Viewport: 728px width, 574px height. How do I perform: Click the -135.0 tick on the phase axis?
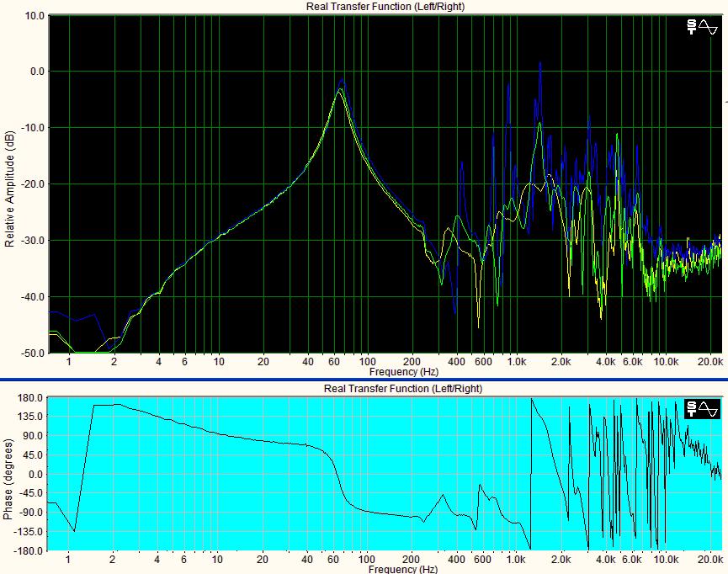[x=30, y=531]
